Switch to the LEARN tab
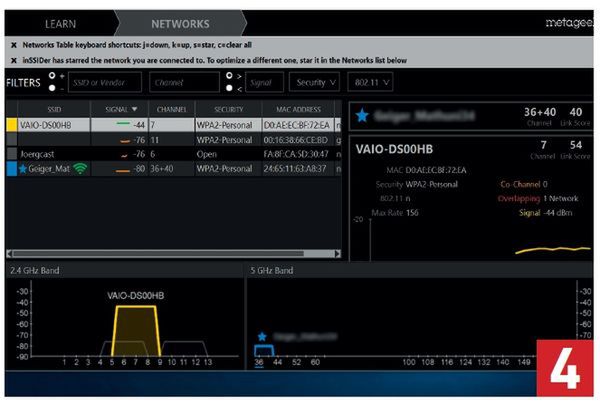 [60, 24]
